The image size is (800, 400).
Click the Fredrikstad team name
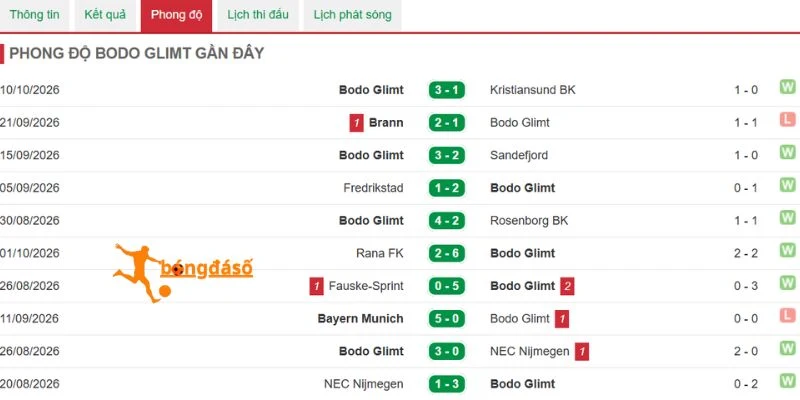tap(373, 188)
